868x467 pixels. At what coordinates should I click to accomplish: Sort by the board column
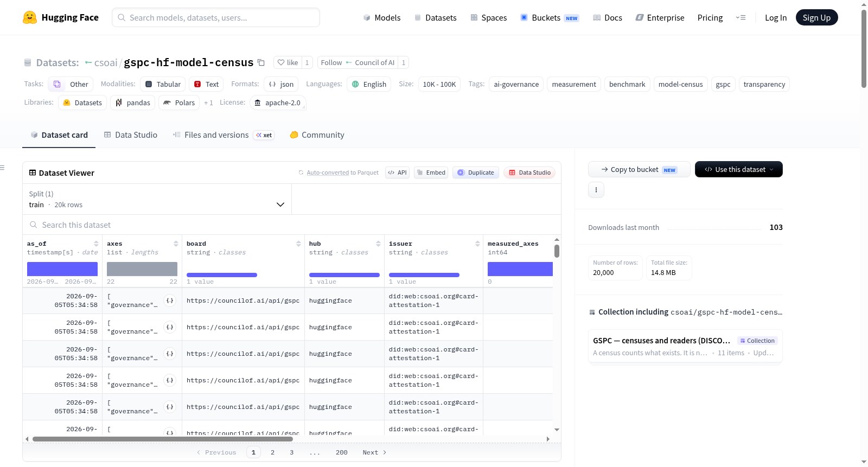coord(298,244)
